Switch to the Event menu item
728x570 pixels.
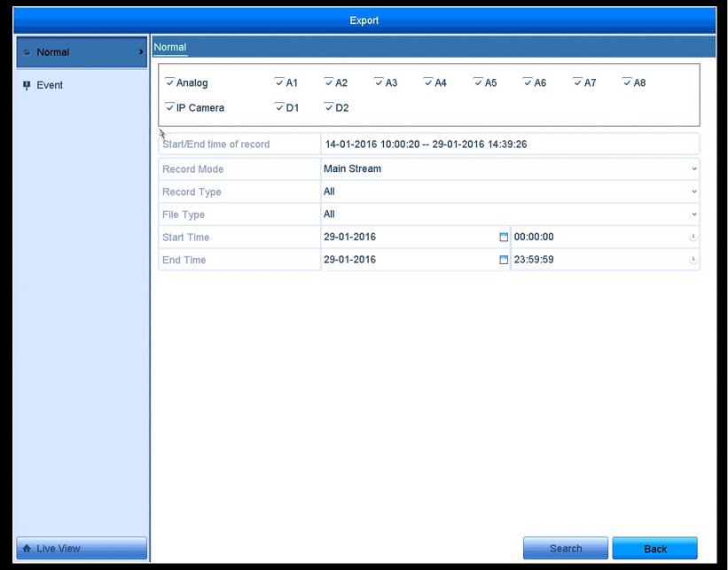[50, 86]
